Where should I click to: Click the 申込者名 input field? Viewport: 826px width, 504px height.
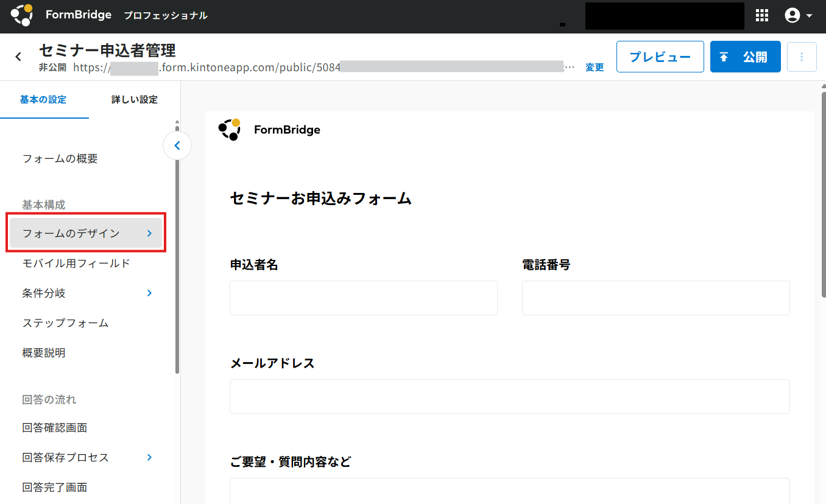364,298
